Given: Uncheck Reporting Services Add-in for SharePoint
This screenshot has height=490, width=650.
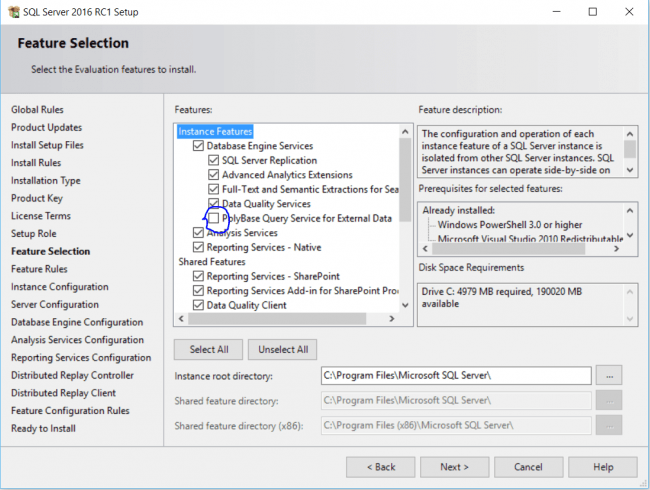Looking at the screenshot, I should pos(198,291).
